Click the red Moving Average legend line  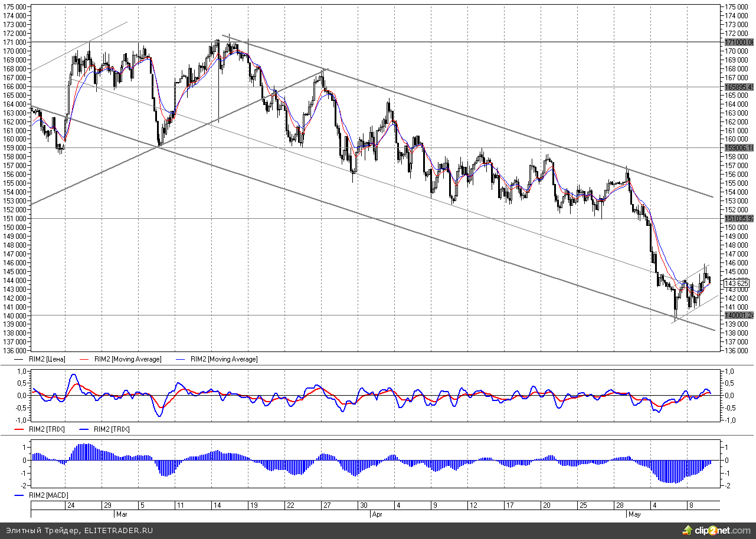pos(86,359)
